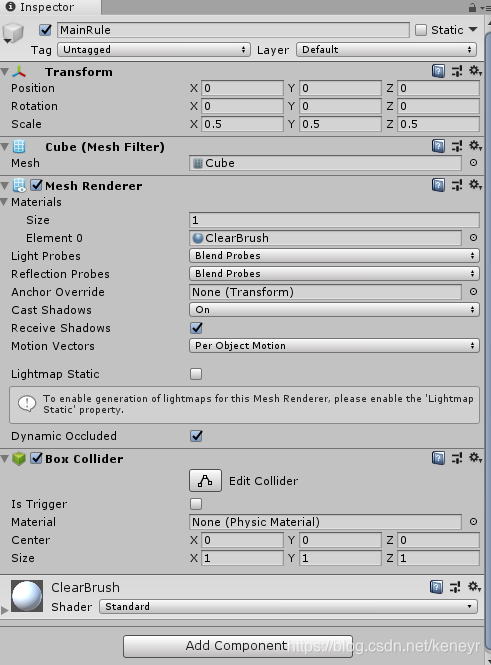Click Scale Y field
This screenshot has height=665, width=491.
coord(340,124)
